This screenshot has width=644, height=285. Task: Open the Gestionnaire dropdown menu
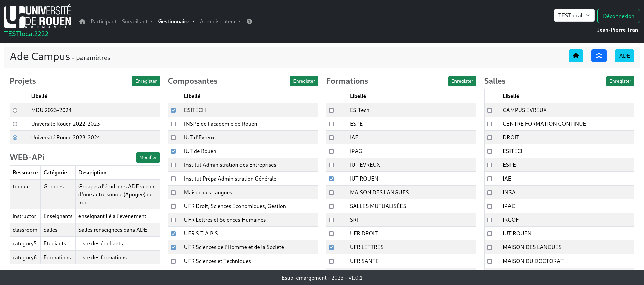pos(176,21)
